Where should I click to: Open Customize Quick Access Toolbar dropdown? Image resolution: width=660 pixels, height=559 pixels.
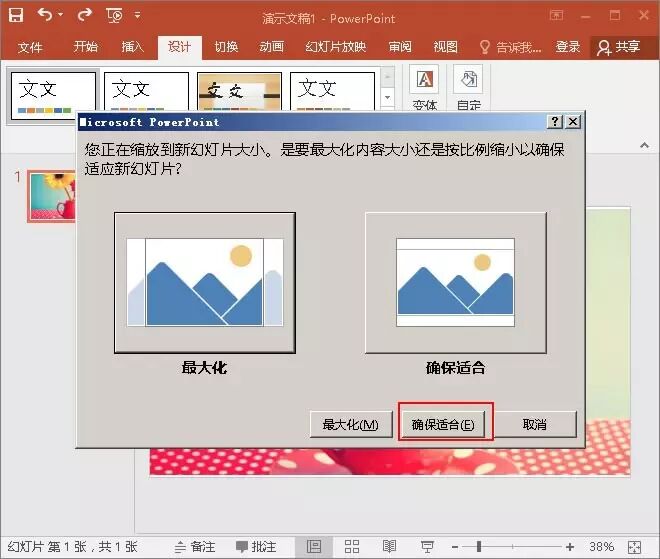click(x=137, y=15)
